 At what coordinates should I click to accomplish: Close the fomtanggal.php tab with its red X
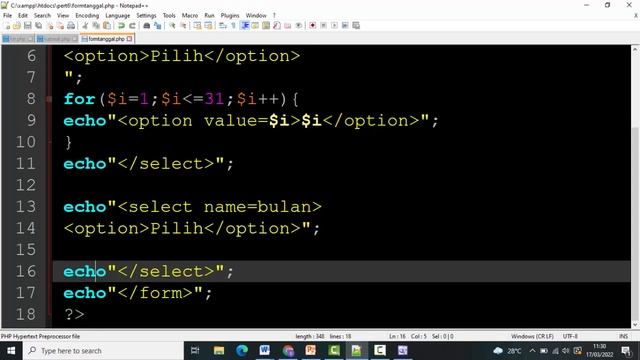pos(129,39)
